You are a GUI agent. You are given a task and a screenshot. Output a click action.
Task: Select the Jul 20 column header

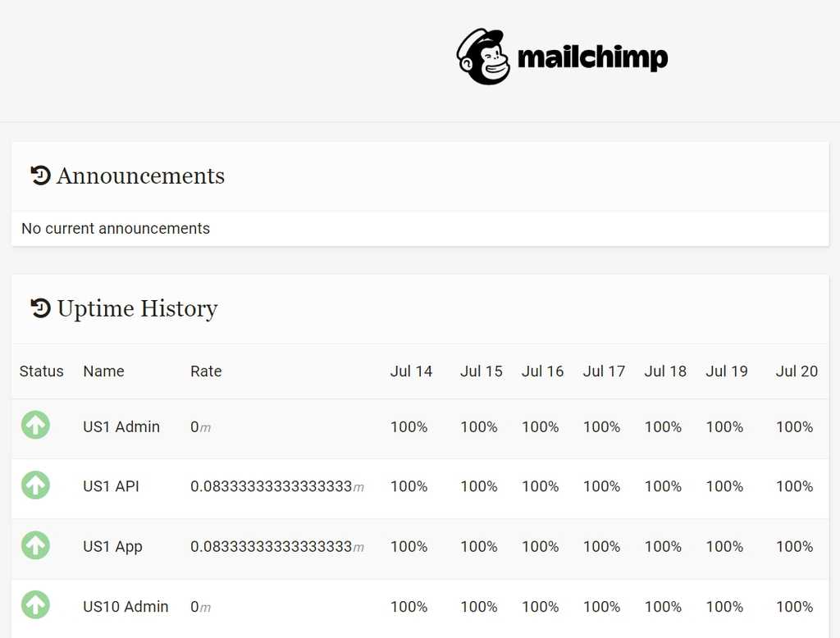pyautogui.click(x=797, y=371)
